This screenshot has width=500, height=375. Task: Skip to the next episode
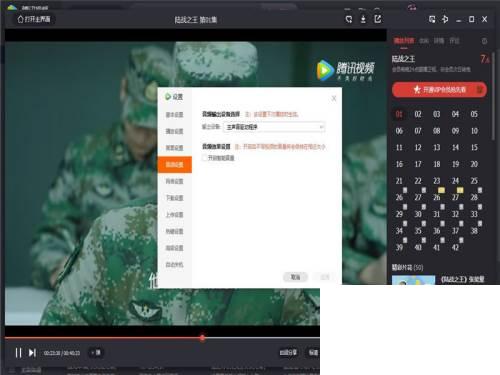(x=32, y=353)
